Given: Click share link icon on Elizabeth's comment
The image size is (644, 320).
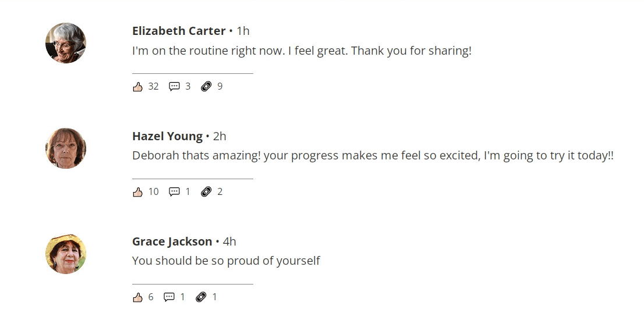Looking at the screenshot, I should [x=206, y=87].
